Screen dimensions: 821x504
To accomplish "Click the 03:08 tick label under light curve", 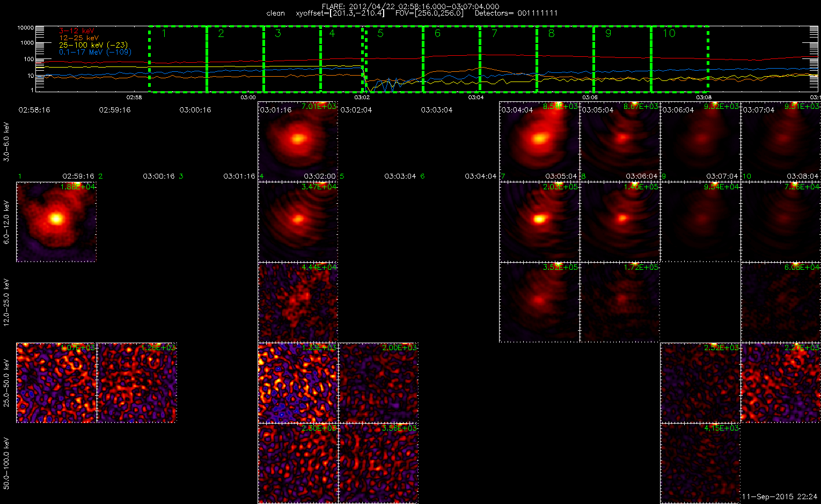I will (703, 98).
